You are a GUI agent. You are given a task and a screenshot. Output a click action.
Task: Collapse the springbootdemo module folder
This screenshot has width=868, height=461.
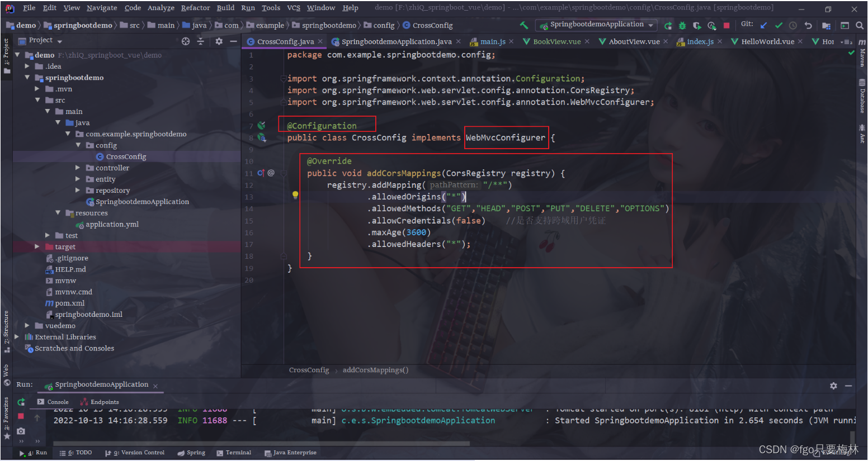point(27,78)
